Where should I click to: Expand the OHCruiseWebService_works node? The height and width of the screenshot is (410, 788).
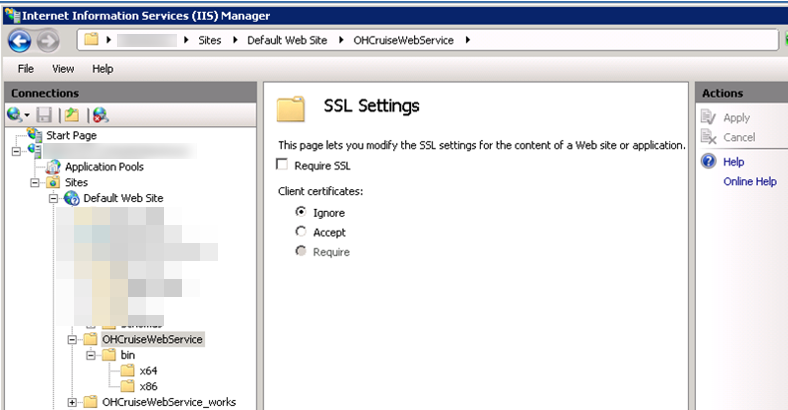point(72,402)
